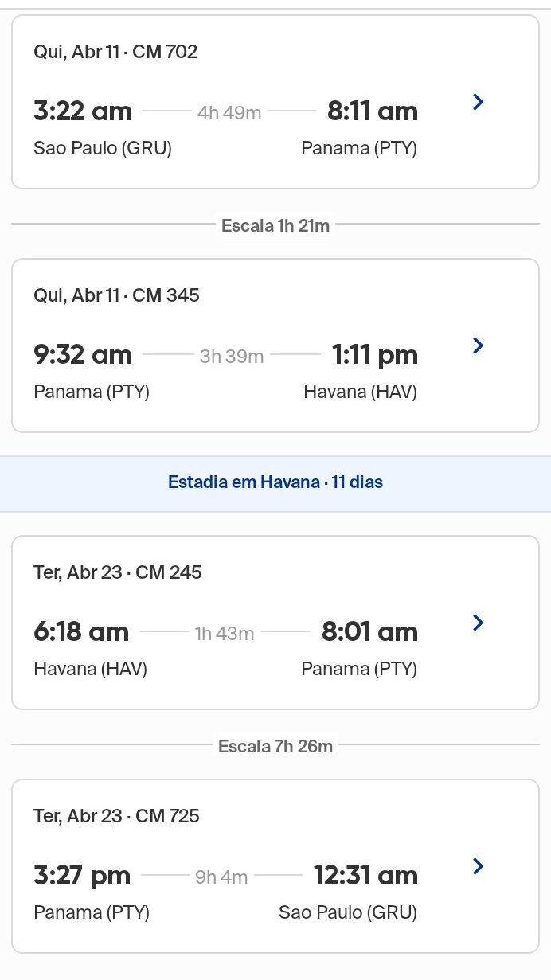Select the 3:22 am departure time
The height and width of the screenshot is (980, 551).
(x=82, y=111)
